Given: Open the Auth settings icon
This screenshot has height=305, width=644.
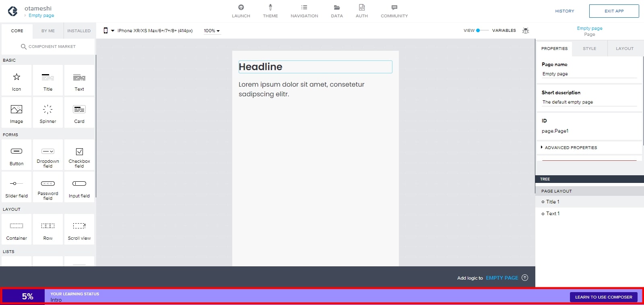Looking at the screenshot, I should 361,8.
